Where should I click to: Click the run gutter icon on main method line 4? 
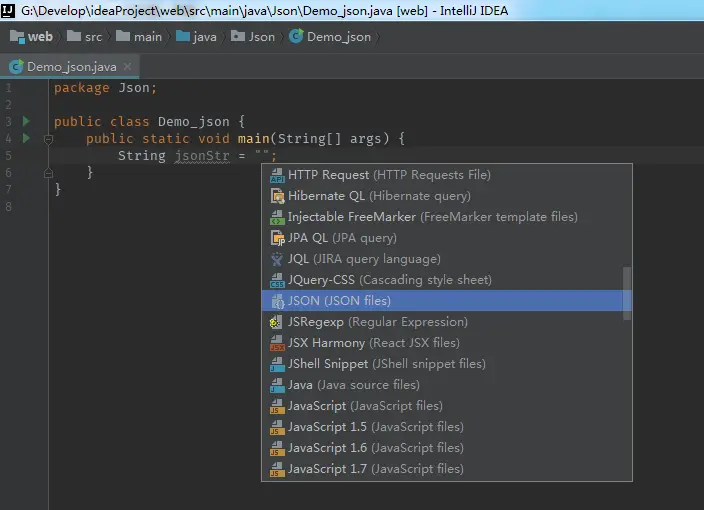point(26,138)
